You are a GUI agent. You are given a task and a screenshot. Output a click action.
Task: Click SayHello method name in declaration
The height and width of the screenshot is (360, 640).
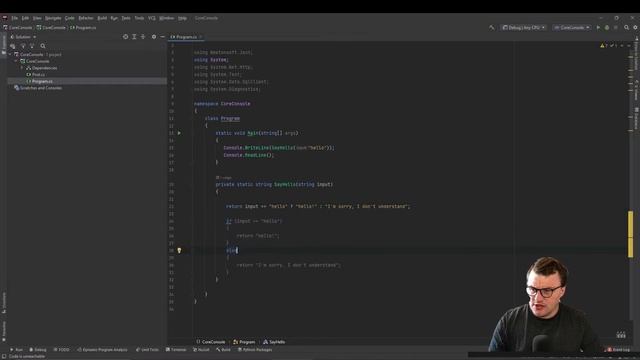click(x=285, y=184)
